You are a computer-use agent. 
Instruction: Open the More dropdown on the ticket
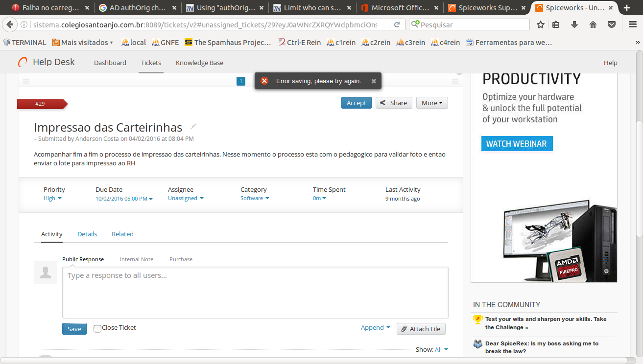pos(431,103)
